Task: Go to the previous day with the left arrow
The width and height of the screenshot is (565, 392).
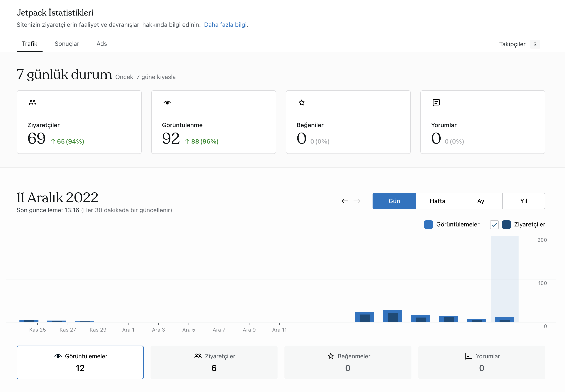Action: (x=345, y=201)
